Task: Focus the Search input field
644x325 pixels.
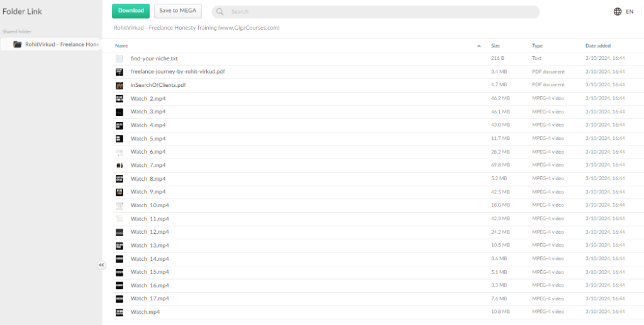Action: (377, 11)
